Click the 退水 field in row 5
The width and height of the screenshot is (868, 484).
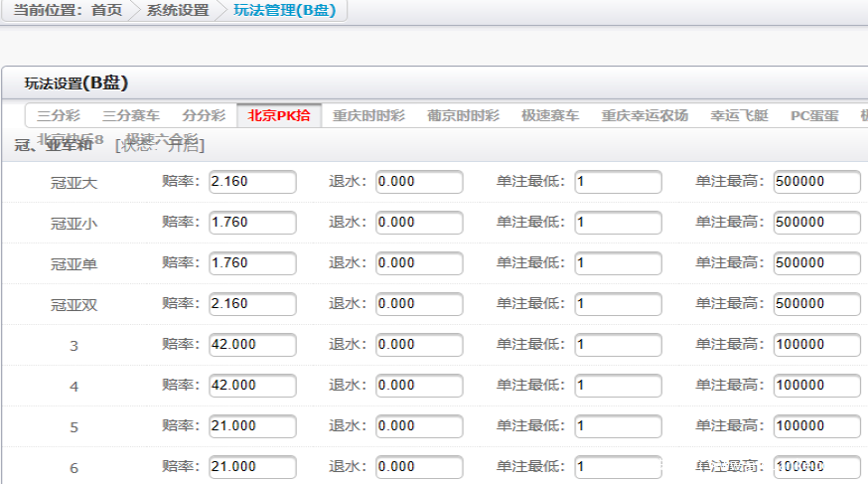(419, 426)
